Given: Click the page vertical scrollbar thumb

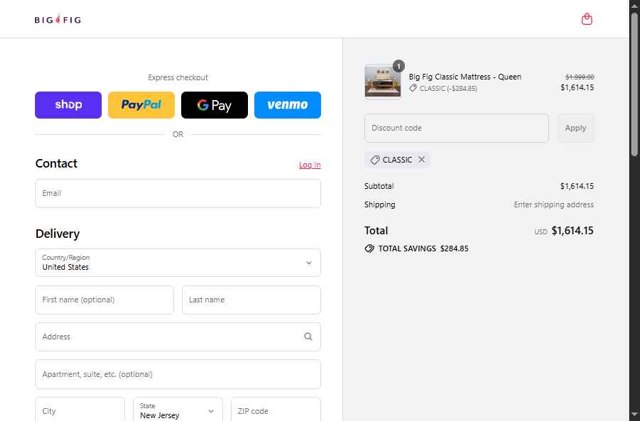Looking at the screenshot, I should tap(634, 84).
